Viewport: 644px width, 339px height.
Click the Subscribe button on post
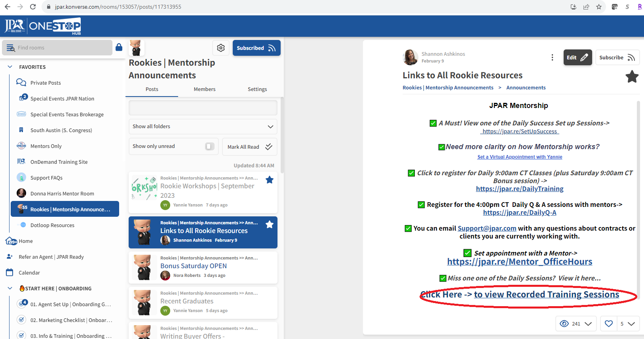click(617, 57)
